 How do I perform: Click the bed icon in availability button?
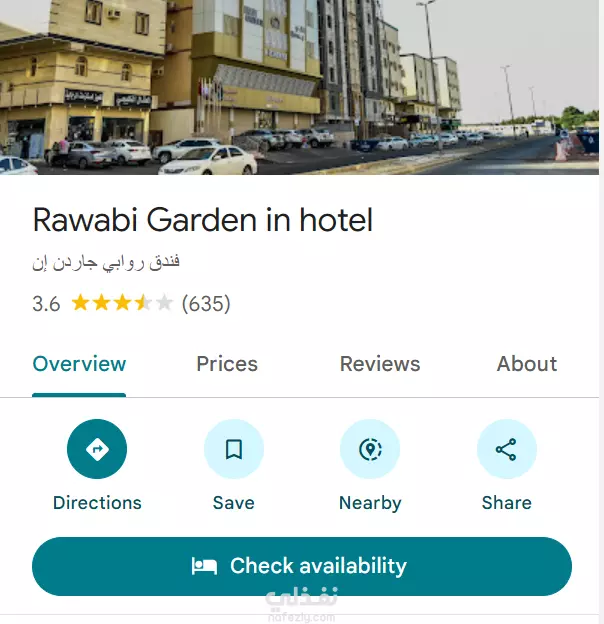204,566
